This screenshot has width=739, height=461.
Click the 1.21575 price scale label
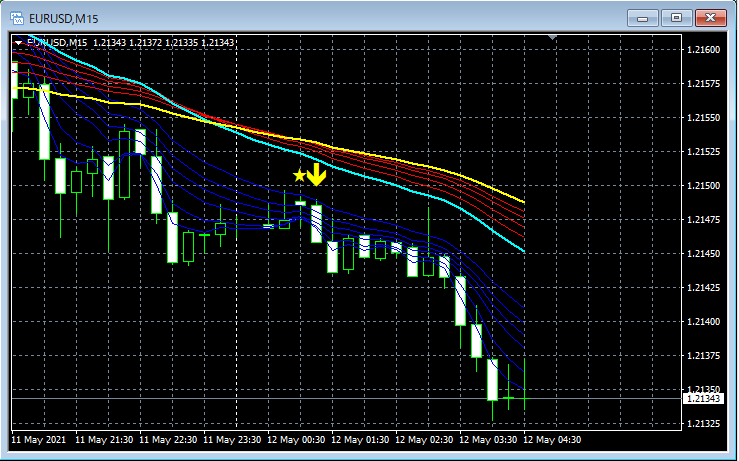pos(704,84)
